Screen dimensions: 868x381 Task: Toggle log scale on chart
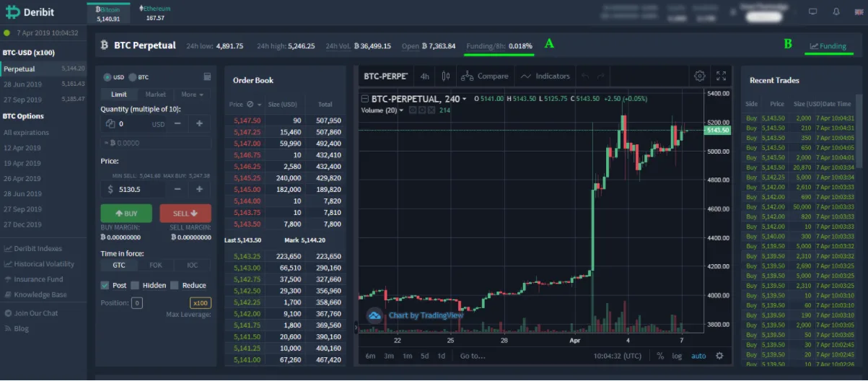(677, 356)
